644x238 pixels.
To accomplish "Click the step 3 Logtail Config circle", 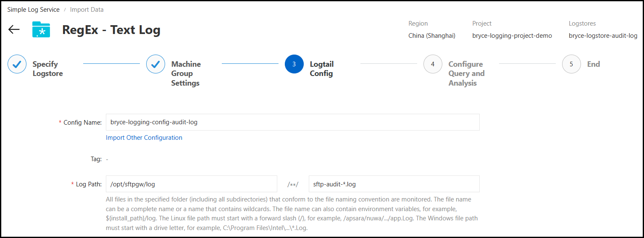I will [294, 64].
